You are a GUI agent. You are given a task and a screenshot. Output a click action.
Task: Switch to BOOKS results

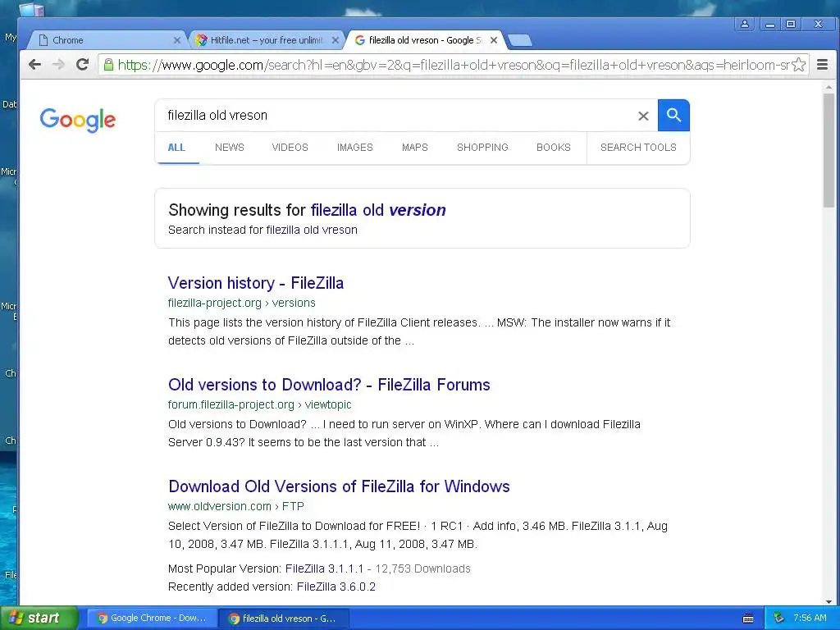[554, 148]
